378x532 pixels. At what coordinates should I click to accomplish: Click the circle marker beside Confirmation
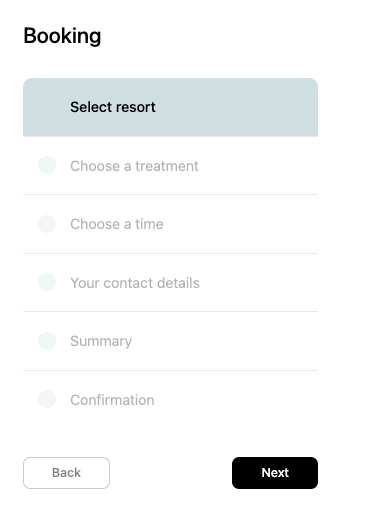[47, 399]
